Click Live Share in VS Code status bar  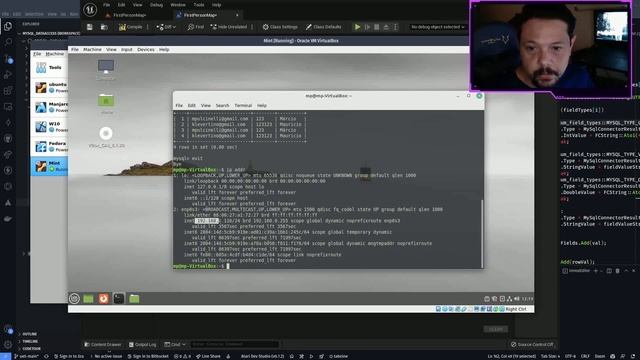(x=208, y=356)
